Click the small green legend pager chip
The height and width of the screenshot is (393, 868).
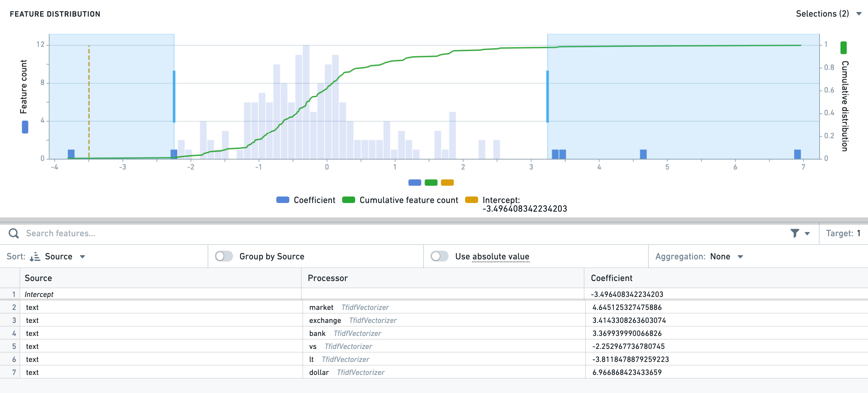pyautogui.click(x=431, y=182)
